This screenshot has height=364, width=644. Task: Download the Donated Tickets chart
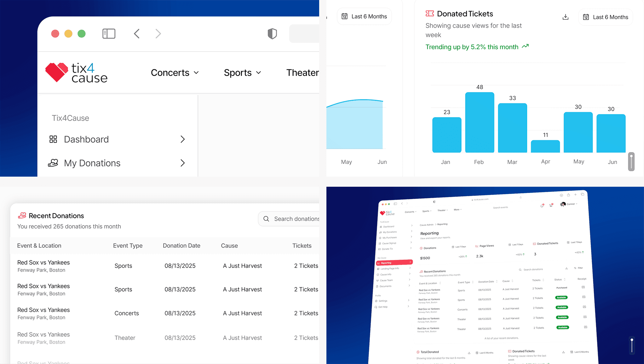(x=566, y=17)
